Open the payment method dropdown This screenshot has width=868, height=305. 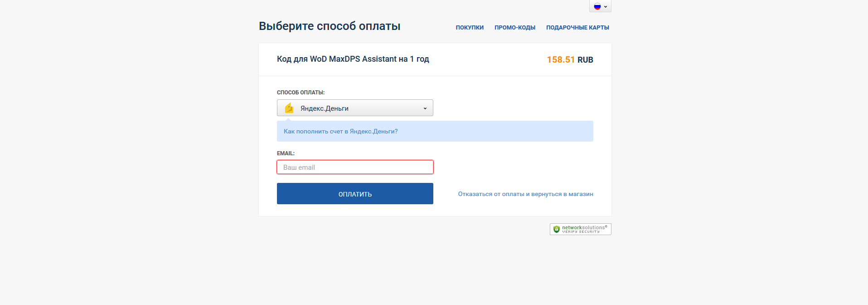pyautogui.click(x=355, y=108)
